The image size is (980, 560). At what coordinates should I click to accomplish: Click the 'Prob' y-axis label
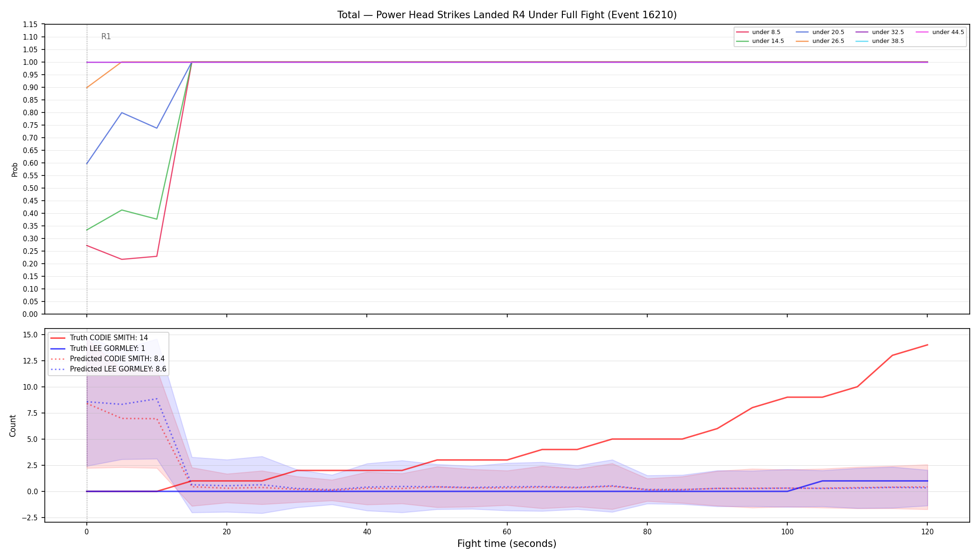pos(14,169)
